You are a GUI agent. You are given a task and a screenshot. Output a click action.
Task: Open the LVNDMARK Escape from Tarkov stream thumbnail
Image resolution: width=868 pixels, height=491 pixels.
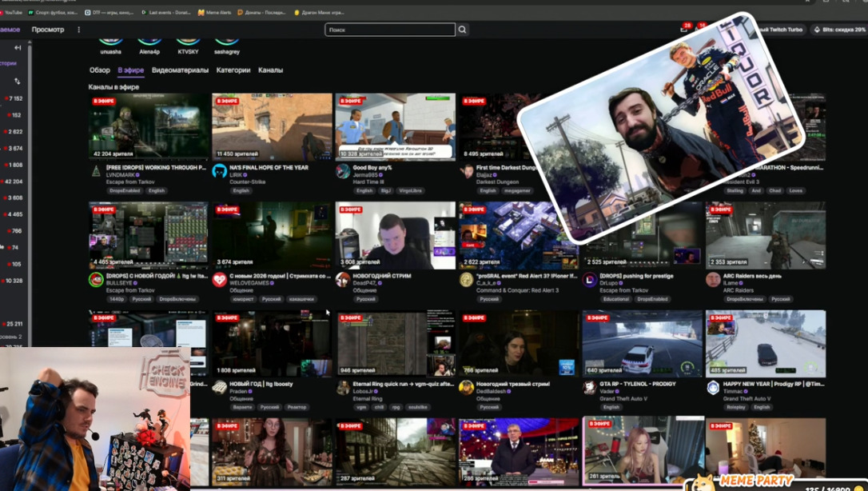(149, 127)
